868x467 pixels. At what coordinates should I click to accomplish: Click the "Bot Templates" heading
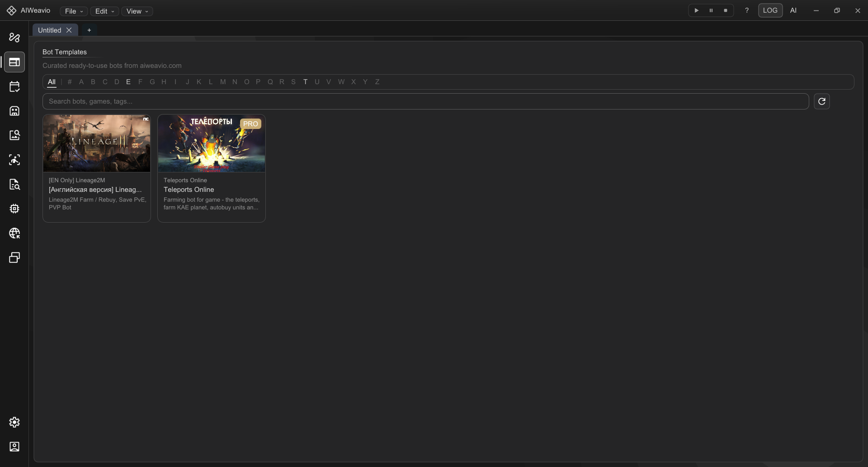(x=65, y=52)
